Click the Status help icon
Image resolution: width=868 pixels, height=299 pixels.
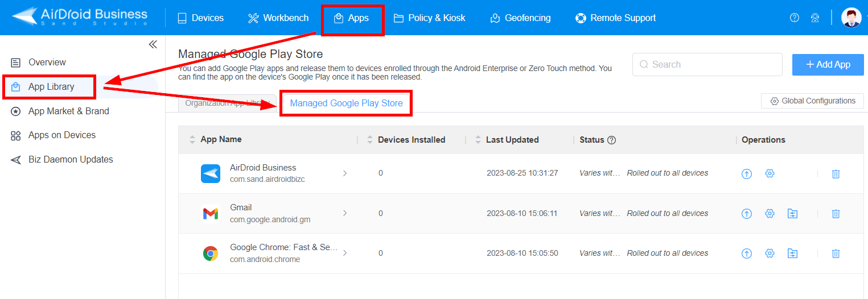[x=612, y=140]
